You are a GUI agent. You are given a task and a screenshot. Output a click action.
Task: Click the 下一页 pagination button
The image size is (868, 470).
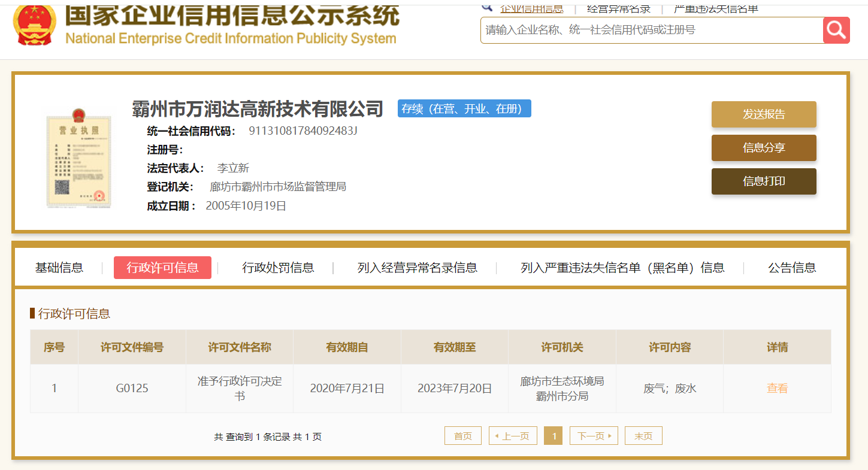[x=594, y=436]
